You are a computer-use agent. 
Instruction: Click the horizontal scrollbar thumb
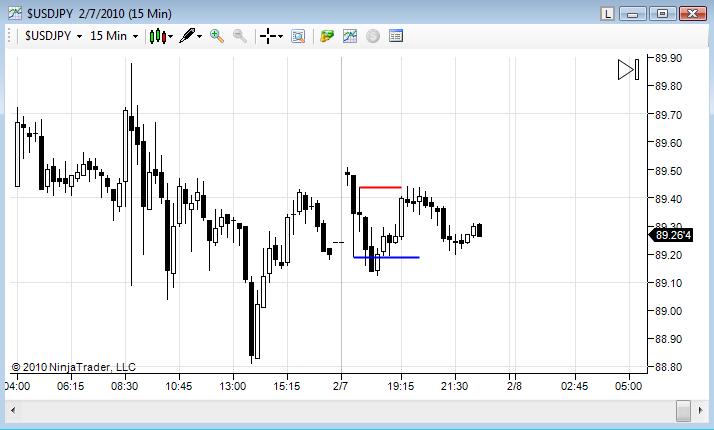click(x=683, y=410)
